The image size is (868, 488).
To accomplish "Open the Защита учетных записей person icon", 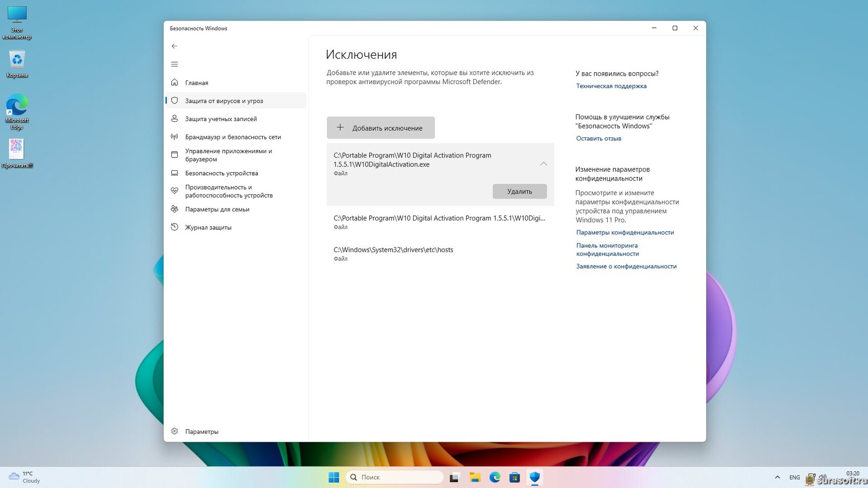I will click(x=174, y=119).
